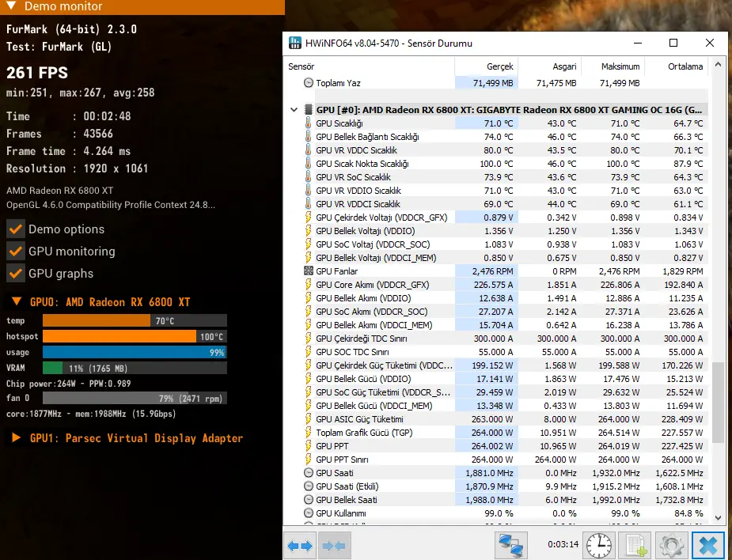Collapse the Demo monitor panel triangle
This screenshot has width=732, height=560.
12,6
